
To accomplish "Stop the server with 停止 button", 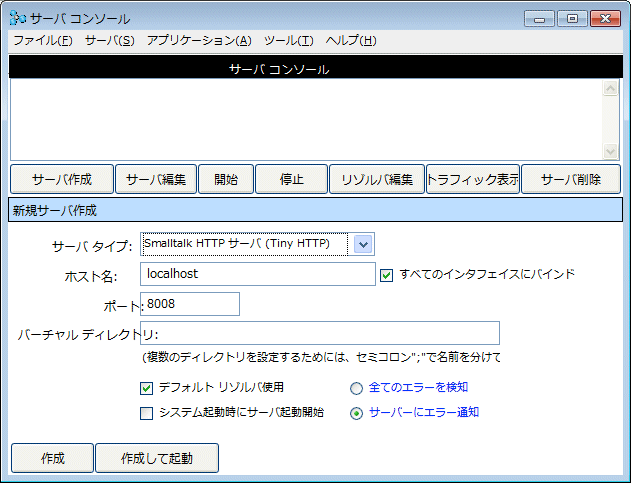I will coord(291,179).
